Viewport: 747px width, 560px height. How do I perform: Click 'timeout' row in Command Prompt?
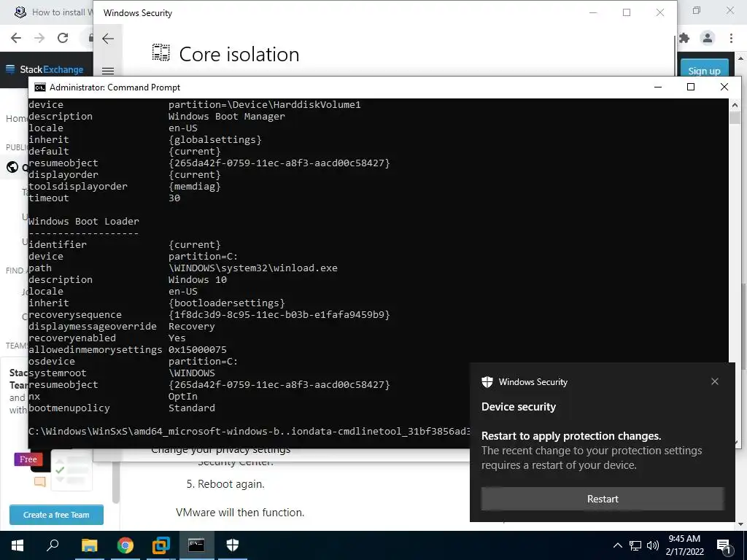pyautogui.click(x=104, y=198)
